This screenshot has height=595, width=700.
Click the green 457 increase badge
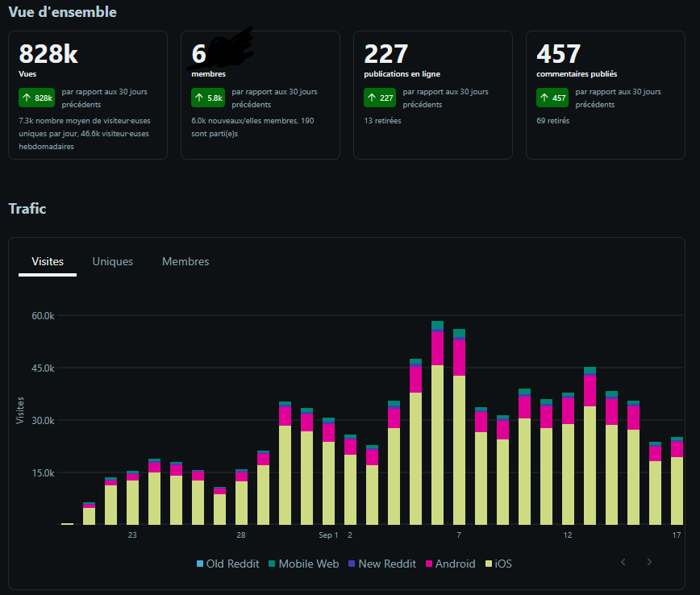pos(552,98)
